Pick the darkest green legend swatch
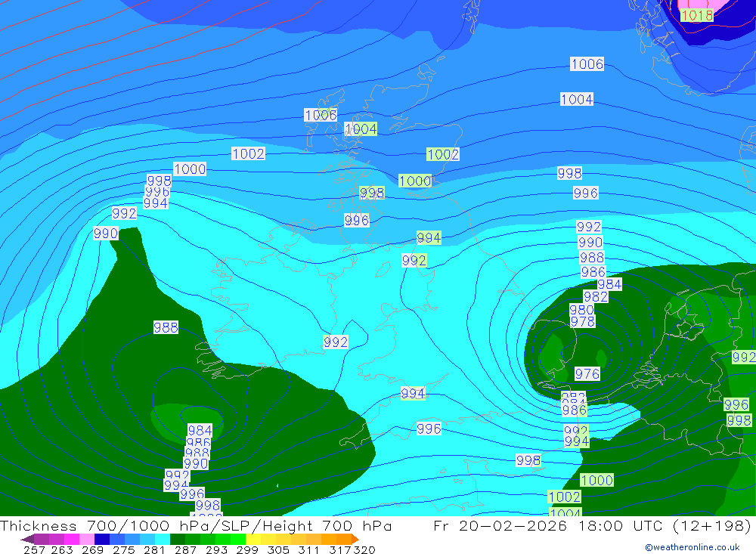Screen dimensions: 756x554 point(178,539)
